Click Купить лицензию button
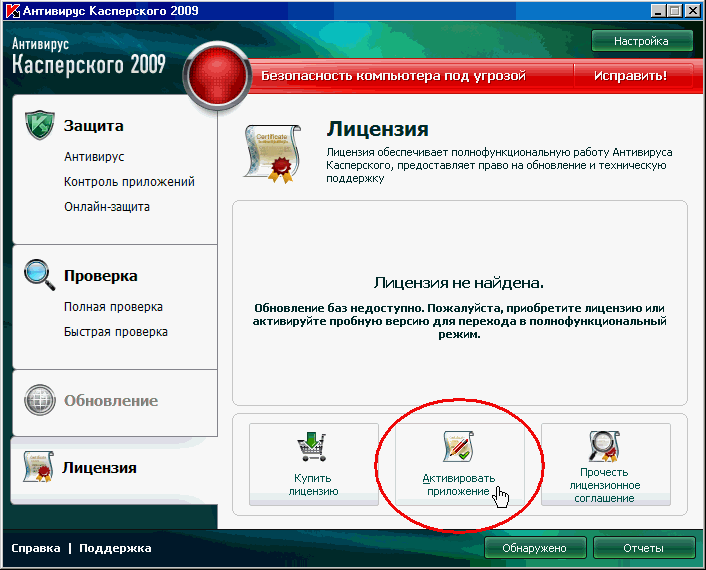Screen dimensions: 706x570 [x=313, y=464]
